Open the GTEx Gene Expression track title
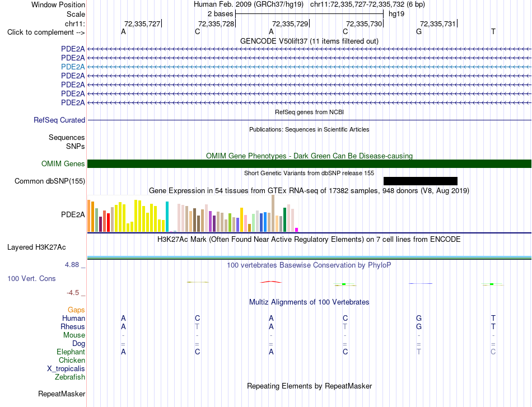532x407 pixels. tap(309, 190)
